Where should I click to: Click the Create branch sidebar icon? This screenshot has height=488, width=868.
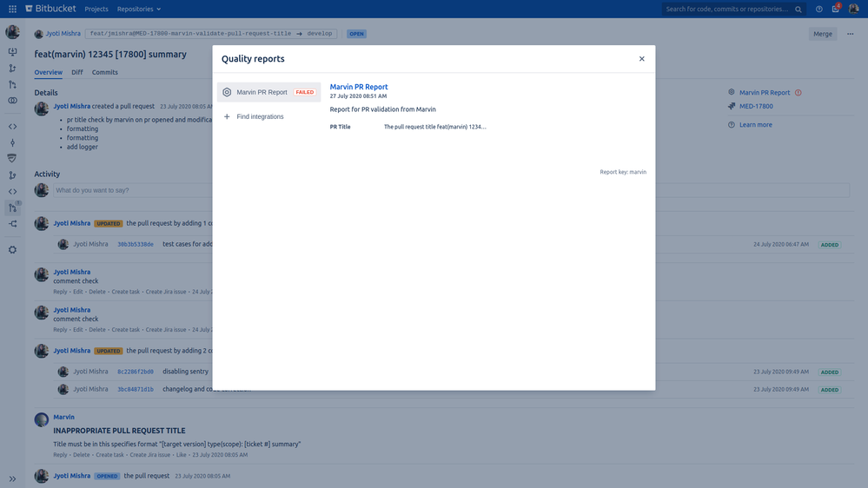click(12, 68)
